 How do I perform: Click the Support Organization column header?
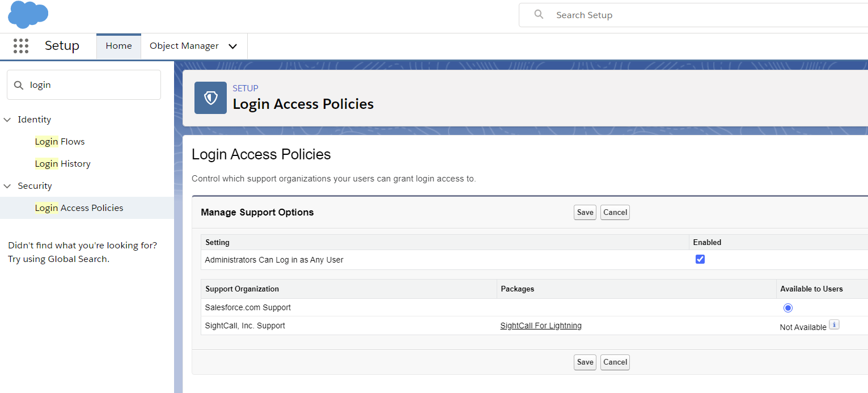[242, 289]
